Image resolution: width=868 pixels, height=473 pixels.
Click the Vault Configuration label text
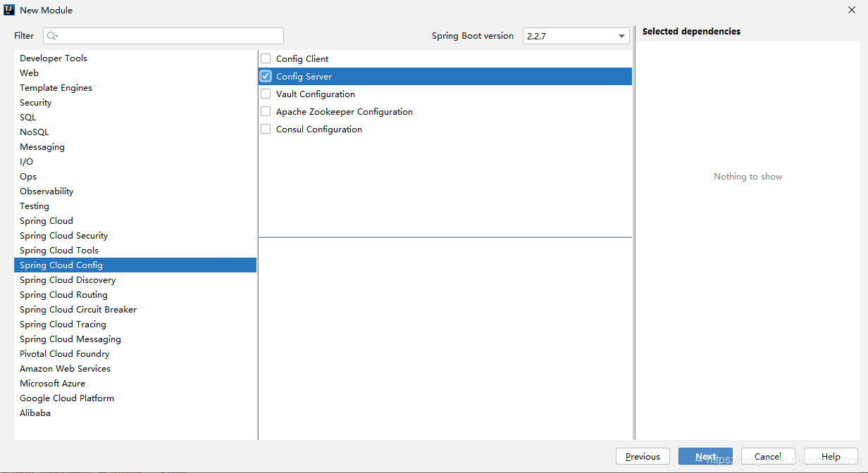pos(316,94)
